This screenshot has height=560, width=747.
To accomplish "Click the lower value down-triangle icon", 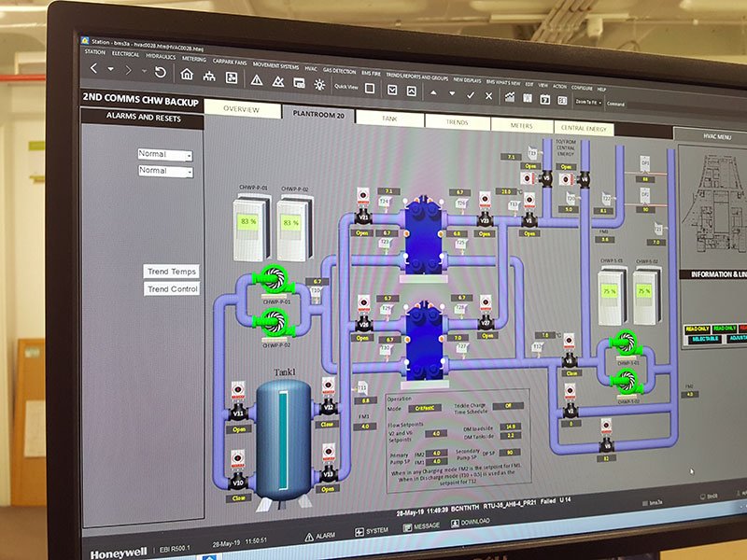I will click(x=452, y=94).
